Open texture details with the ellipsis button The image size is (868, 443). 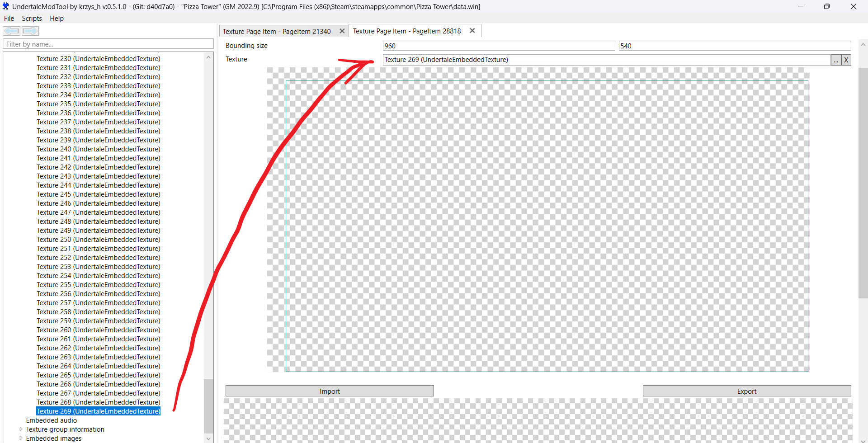tap(836, 60)
